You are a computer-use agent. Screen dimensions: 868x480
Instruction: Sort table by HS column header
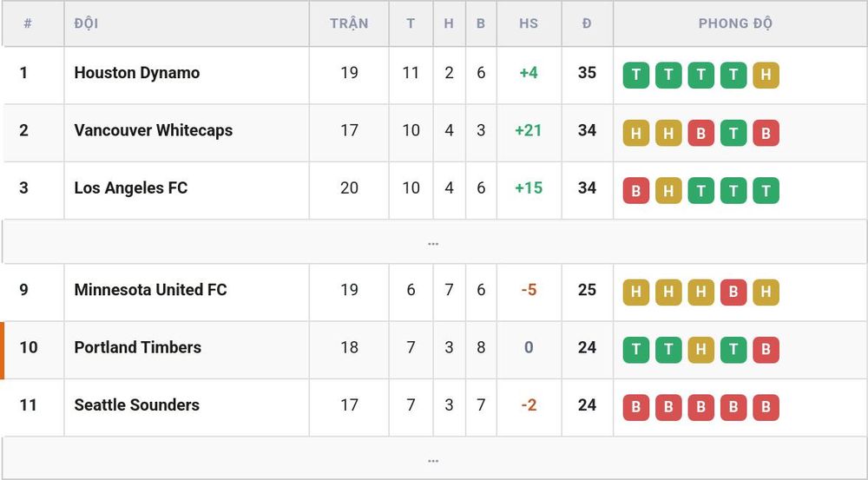[x=529, y=23]
